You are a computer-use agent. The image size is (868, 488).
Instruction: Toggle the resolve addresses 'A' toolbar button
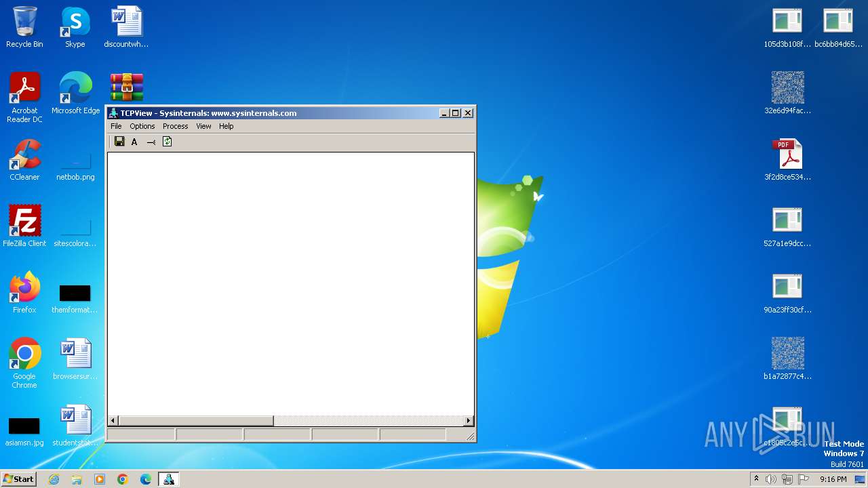[x=134, y=142]
